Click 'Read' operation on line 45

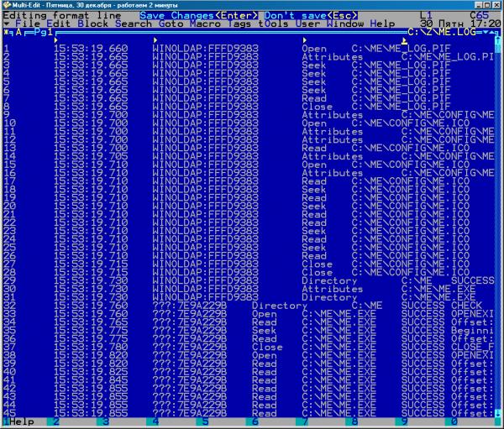265,414
